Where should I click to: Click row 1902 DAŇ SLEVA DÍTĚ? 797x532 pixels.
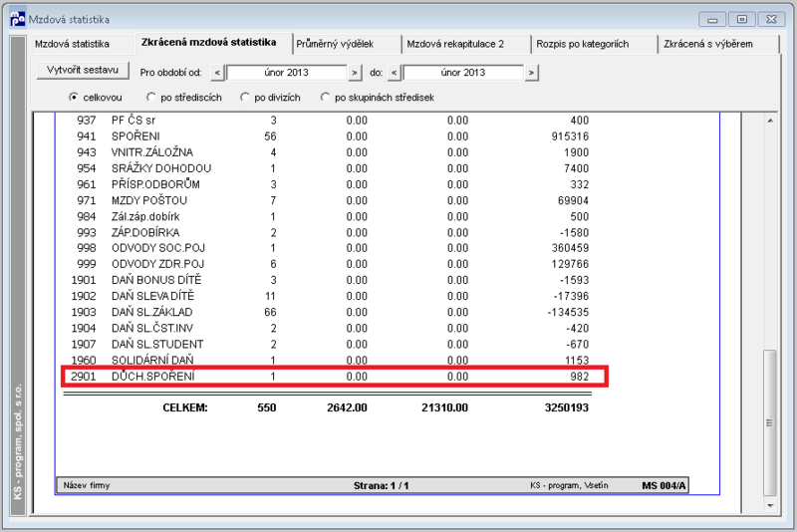click(x=333, y=296)
